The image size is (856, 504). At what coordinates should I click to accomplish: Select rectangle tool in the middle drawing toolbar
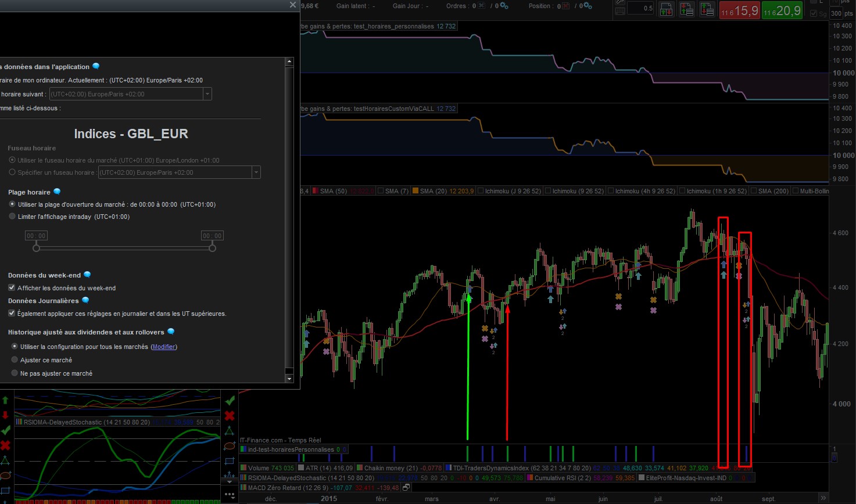pyautogui.click(x=230, y=461)
